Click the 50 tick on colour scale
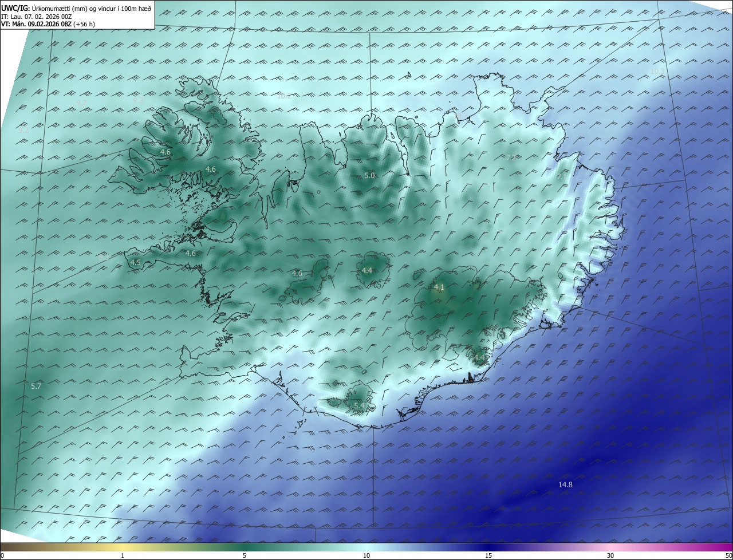 point(728,555)
